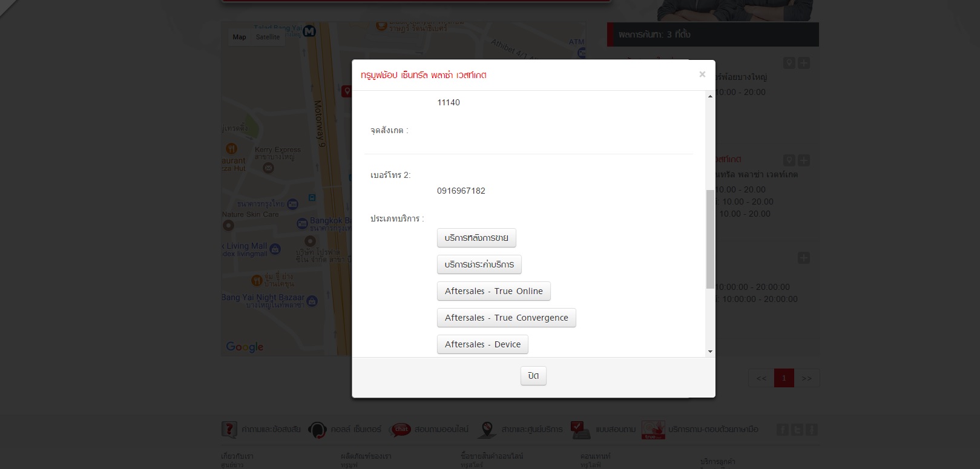Go to next results page with >> button

(807, 378)
